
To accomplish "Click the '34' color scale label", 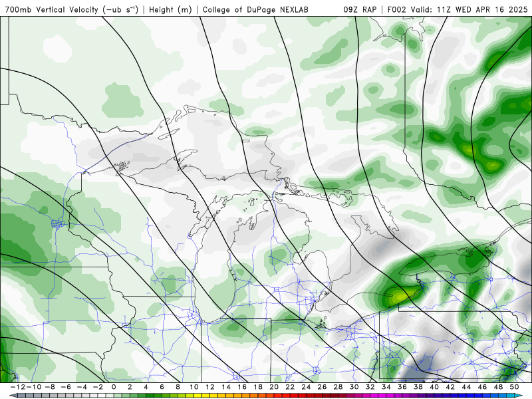I will click(386, 387).
